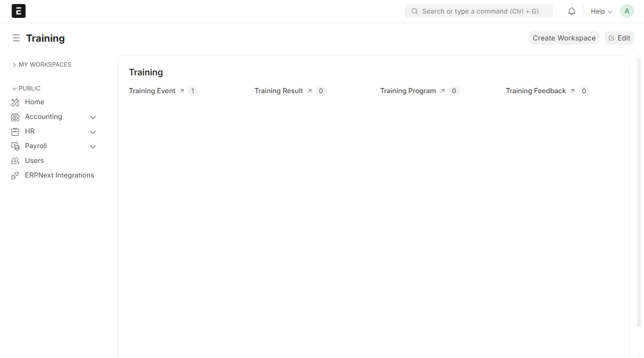Expand the Accounting sidebar chevron
Screen dimensions: 644x358
[x=93, y=117]
